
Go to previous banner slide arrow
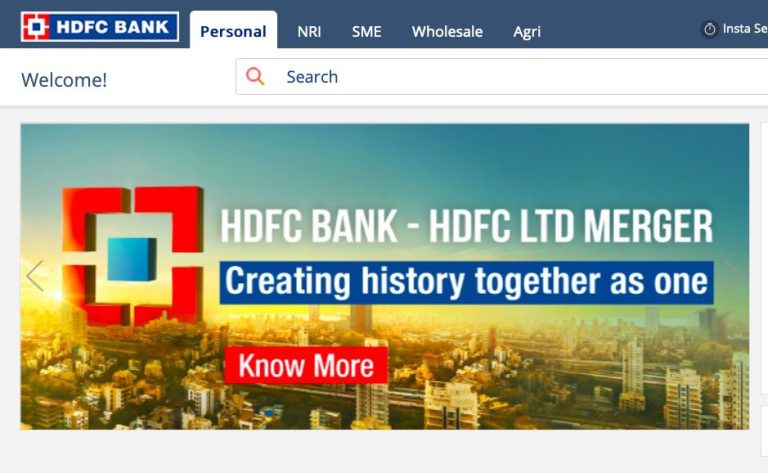pos(35,276)
